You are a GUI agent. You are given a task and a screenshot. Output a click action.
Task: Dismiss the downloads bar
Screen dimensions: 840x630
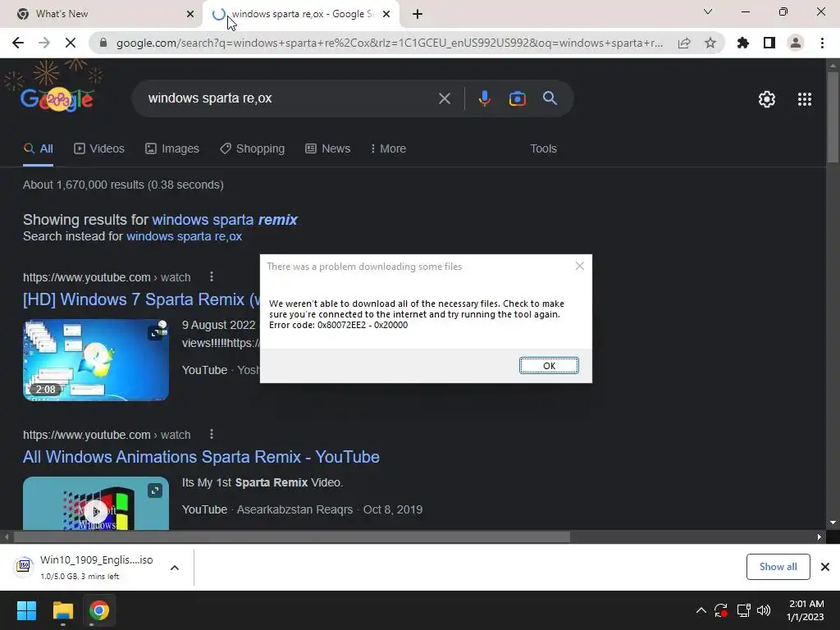pyautogui.click(x=825, y=567)
